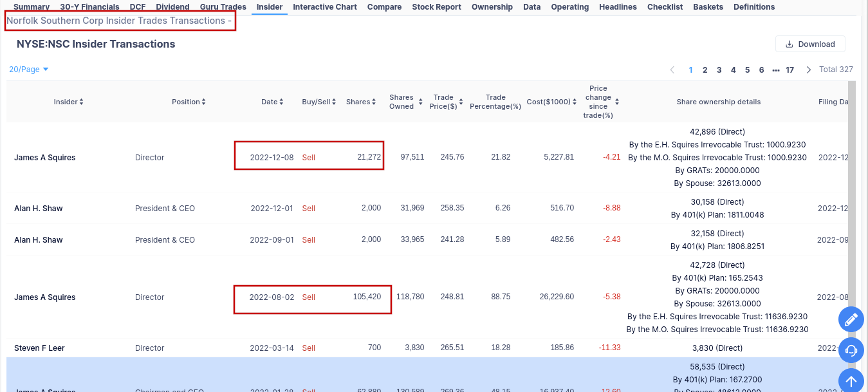Open the Baskets tab

tap(708, 7)
